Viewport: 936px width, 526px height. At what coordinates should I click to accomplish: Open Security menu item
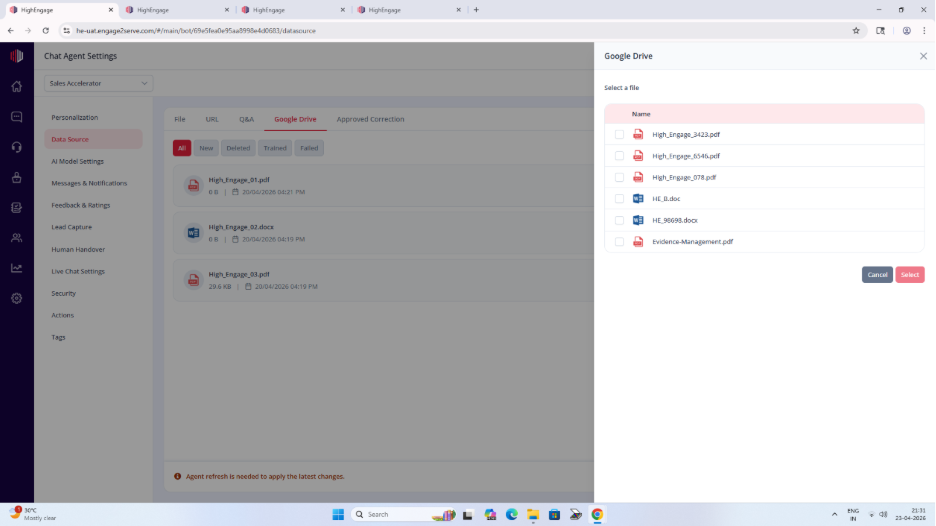coord(64,294)
